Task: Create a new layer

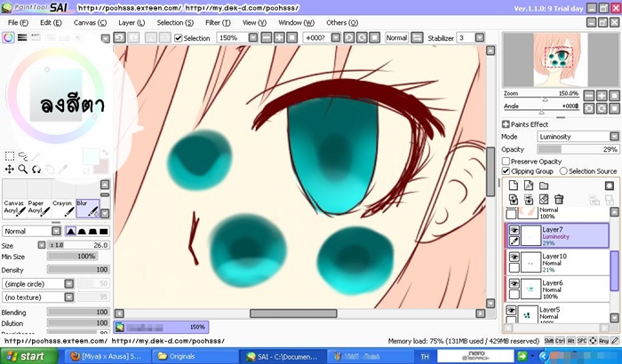Action: pos(514,186)
